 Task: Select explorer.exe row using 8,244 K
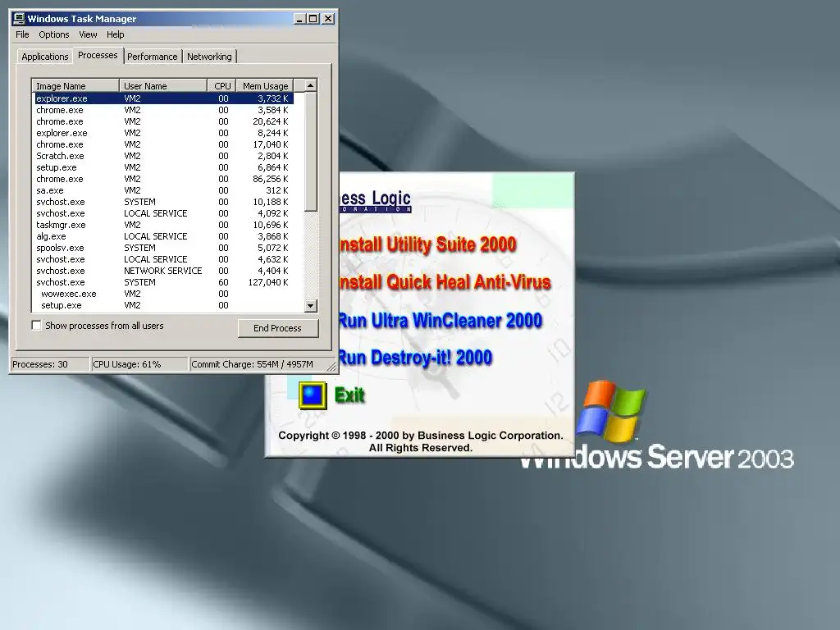(x=163, y=133)
